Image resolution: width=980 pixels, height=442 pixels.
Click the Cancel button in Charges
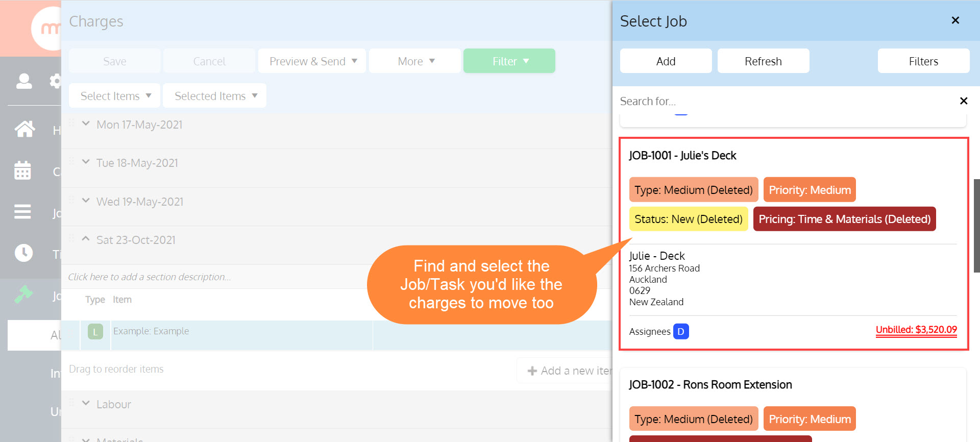(209, 61)
